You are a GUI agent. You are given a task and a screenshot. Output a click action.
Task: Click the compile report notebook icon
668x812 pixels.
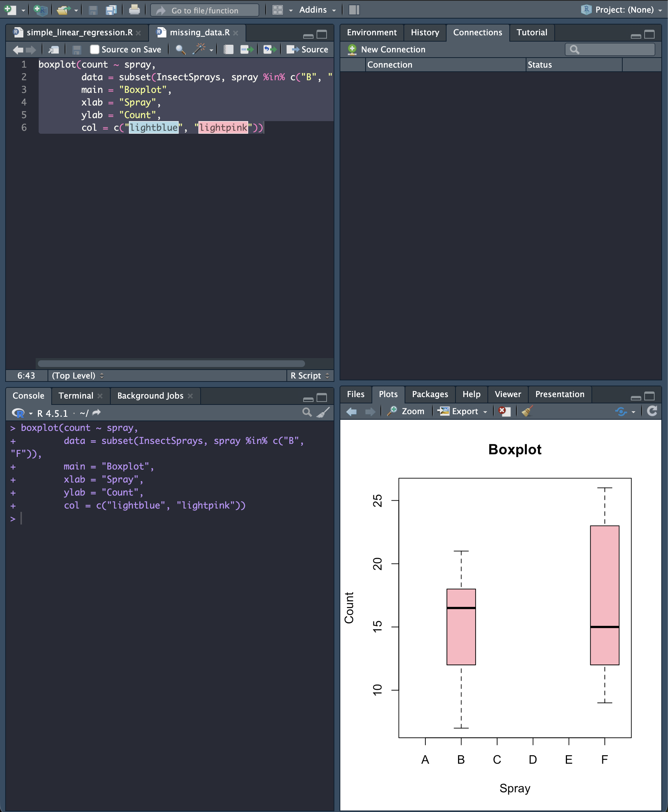[228, 49]
